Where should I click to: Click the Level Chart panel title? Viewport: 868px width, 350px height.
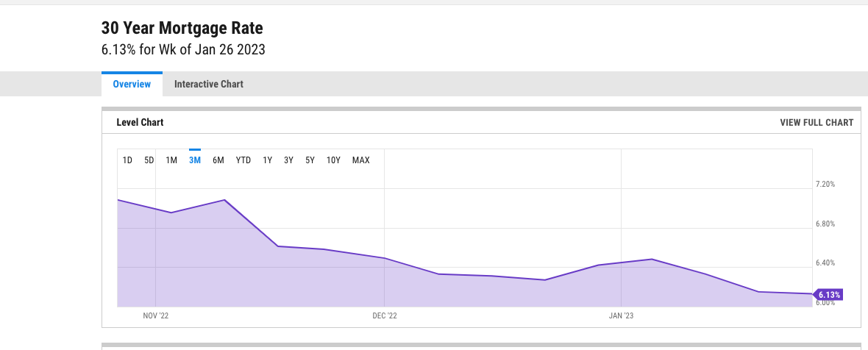140,123
